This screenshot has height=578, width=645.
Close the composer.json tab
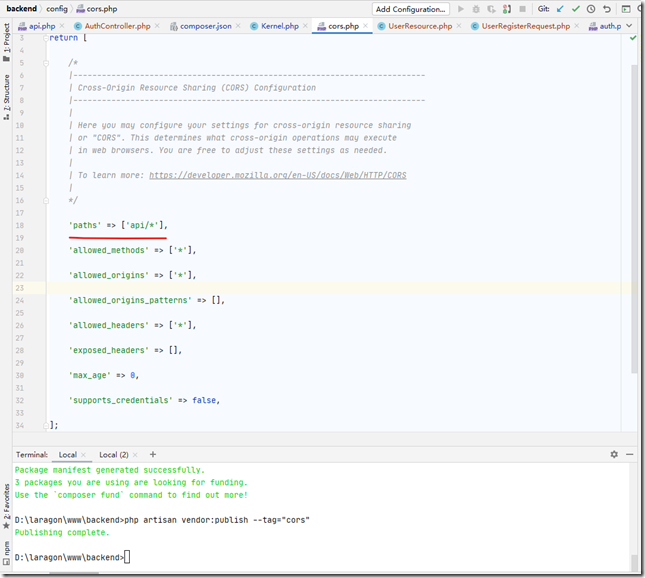coord(238,26)
